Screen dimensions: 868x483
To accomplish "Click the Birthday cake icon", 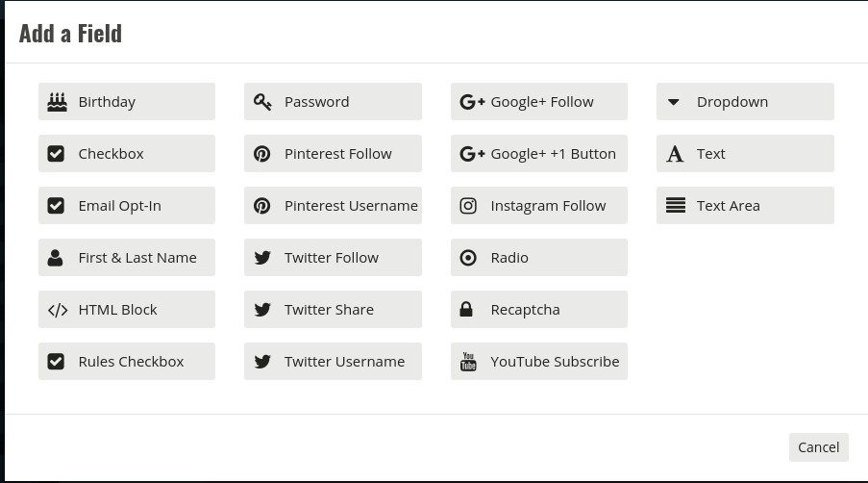I will [x=57, y=101].
